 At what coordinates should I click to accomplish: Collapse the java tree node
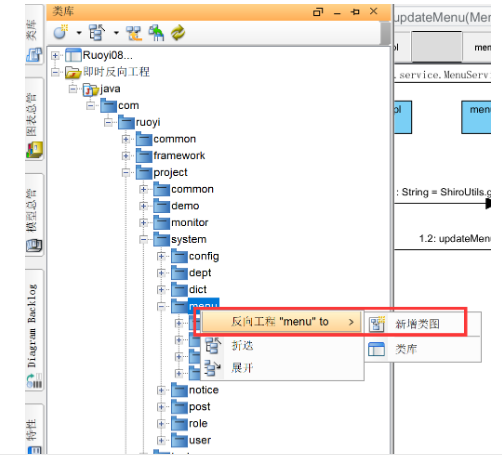[x=73, y=89]
